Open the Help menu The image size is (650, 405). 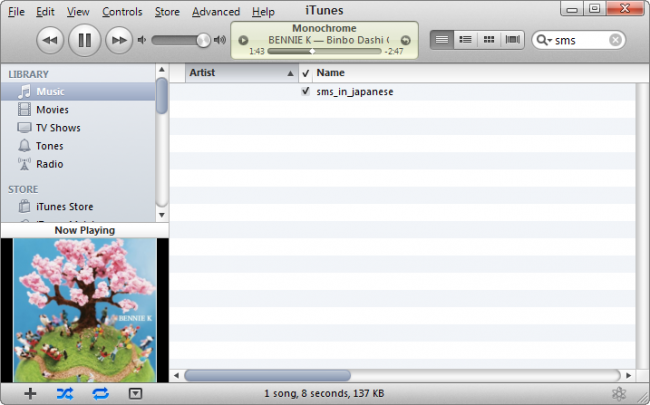(263, 12)
